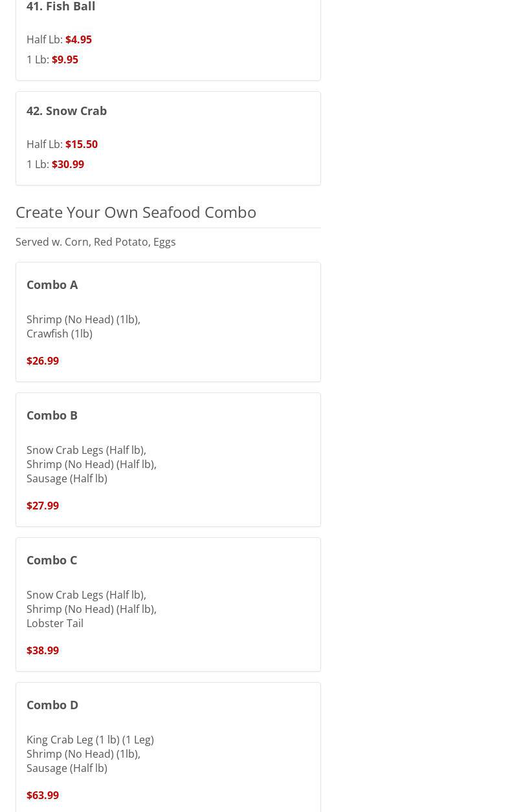
Task: Open the 41. Fish Ball item
Action: coord(61,6)
